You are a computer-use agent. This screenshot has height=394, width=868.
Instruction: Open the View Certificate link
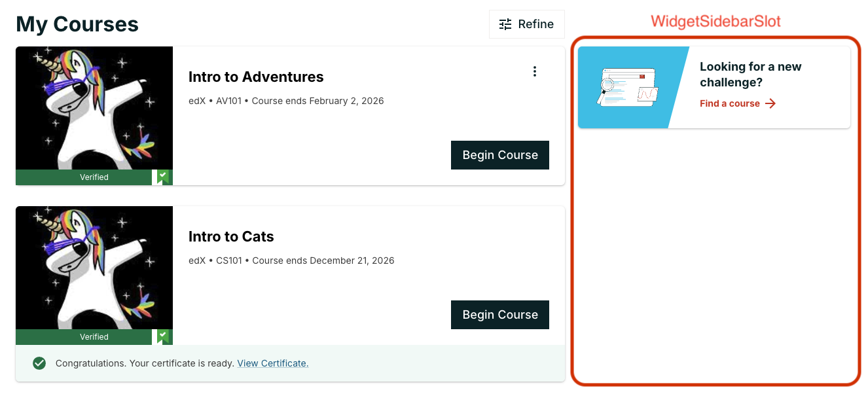point(272,363)
